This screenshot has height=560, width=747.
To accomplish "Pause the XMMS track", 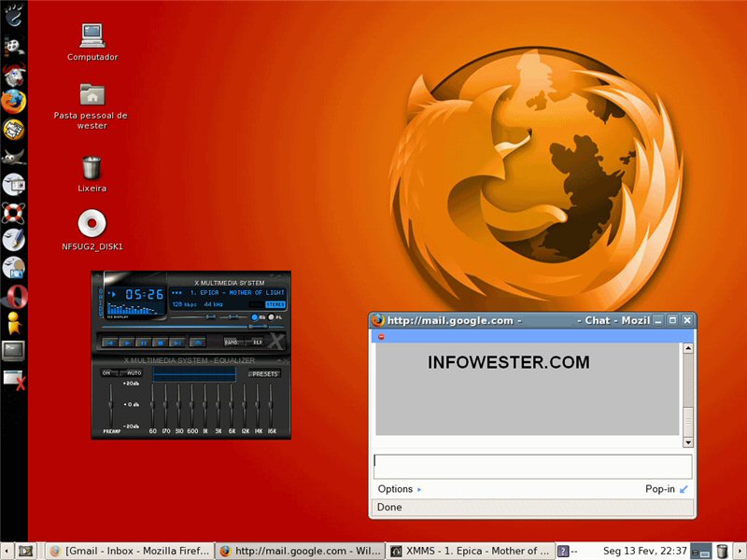I will [x=143, y=343].
